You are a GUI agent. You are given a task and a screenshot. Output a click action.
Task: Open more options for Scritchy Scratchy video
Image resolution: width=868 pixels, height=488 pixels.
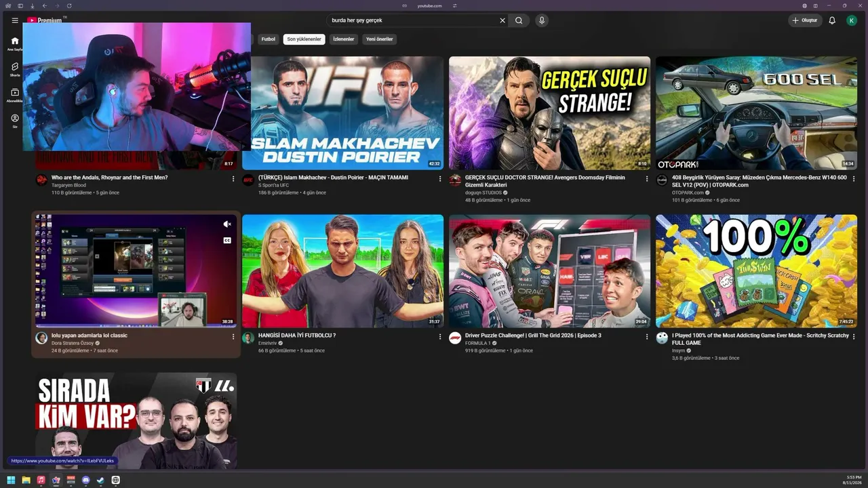pyautogui.click(x=853, y=337)
